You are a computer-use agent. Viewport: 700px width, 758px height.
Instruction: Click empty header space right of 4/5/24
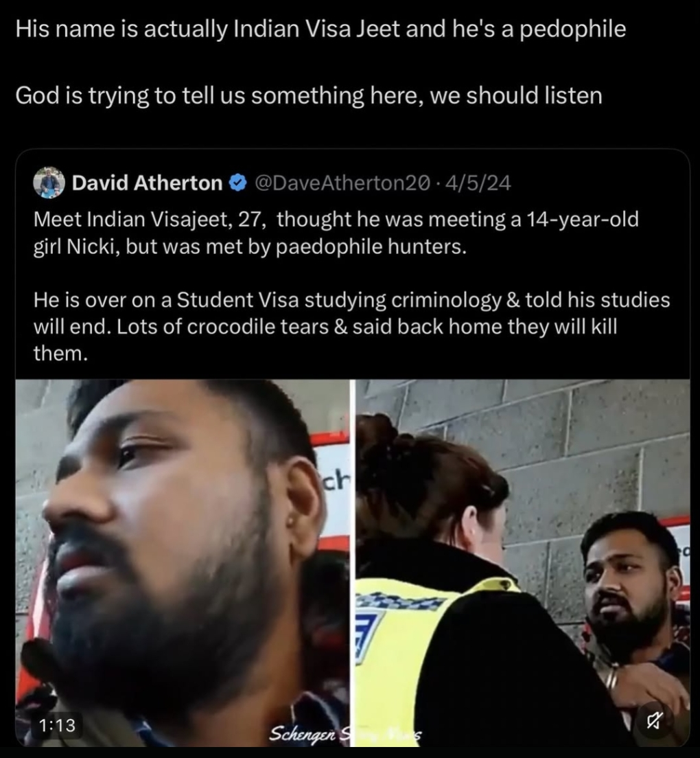click(599, 183)
